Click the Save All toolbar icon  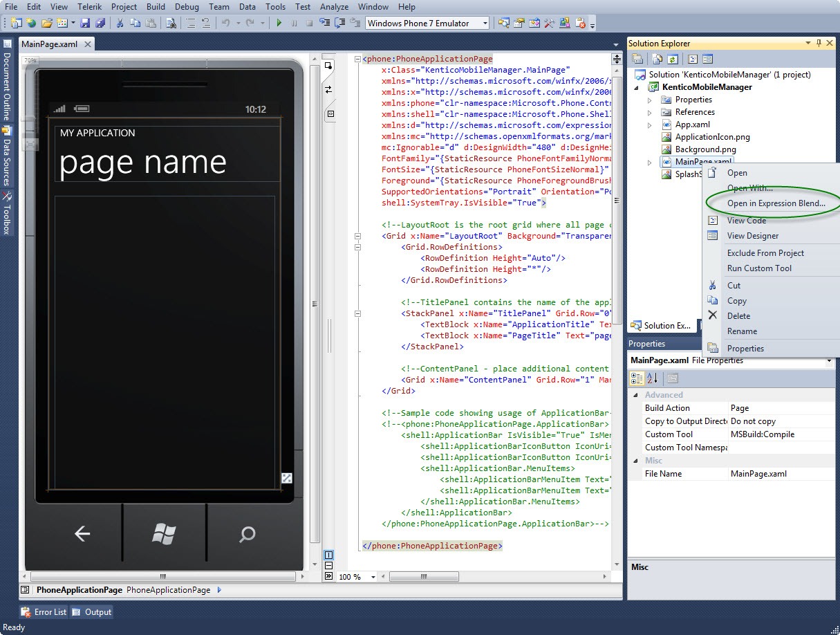(x=99, y=23)
